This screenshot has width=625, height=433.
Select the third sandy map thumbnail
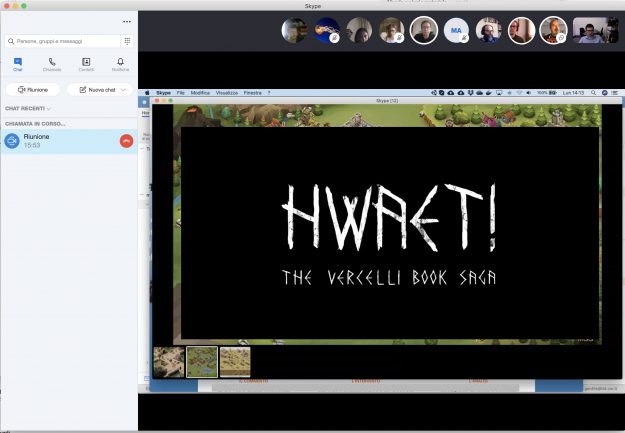tap(235, 362)
